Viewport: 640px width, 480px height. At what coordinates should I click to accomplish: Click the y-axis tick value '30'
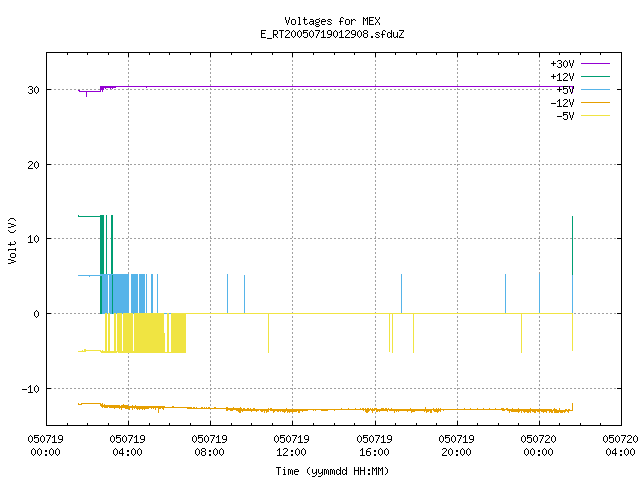(33, 90)
